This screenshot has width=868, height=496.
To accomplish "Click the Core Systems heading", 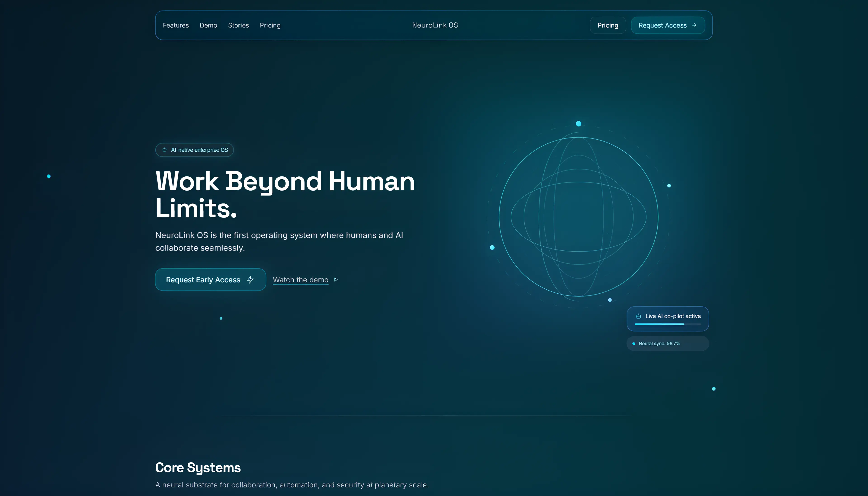I will [198, 467].
